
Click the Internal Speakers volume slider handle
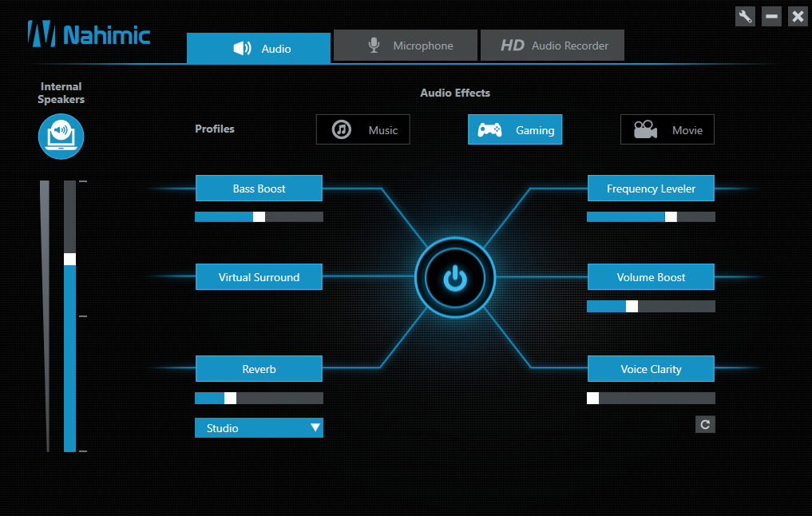coord(70,259)
